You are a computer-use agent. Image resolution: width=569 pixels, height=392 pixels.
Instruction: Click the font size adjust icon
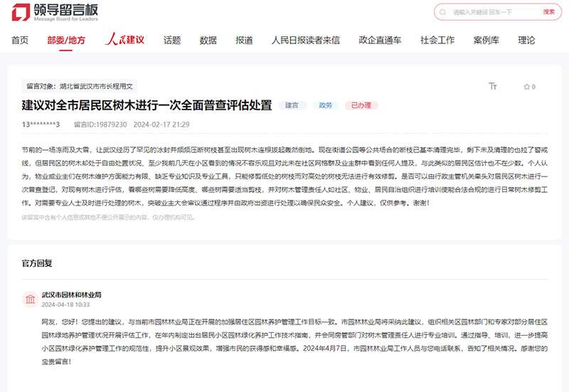492,86
